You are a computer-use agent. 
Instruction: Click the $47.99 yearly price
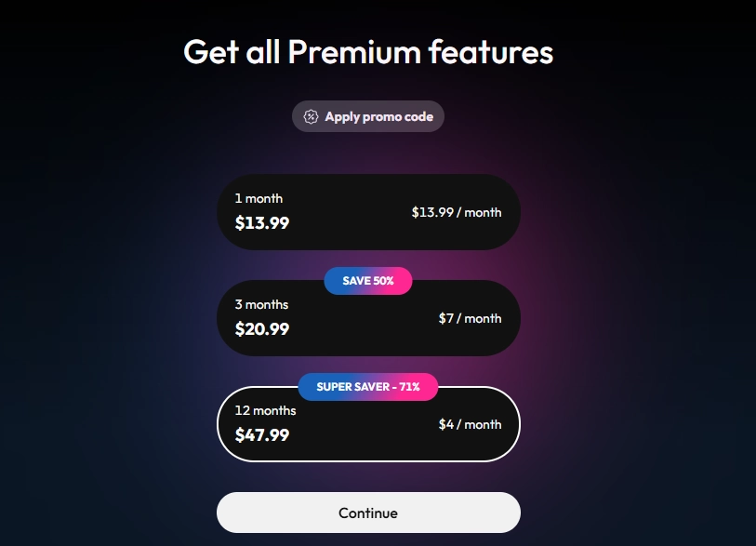[263, 435]
